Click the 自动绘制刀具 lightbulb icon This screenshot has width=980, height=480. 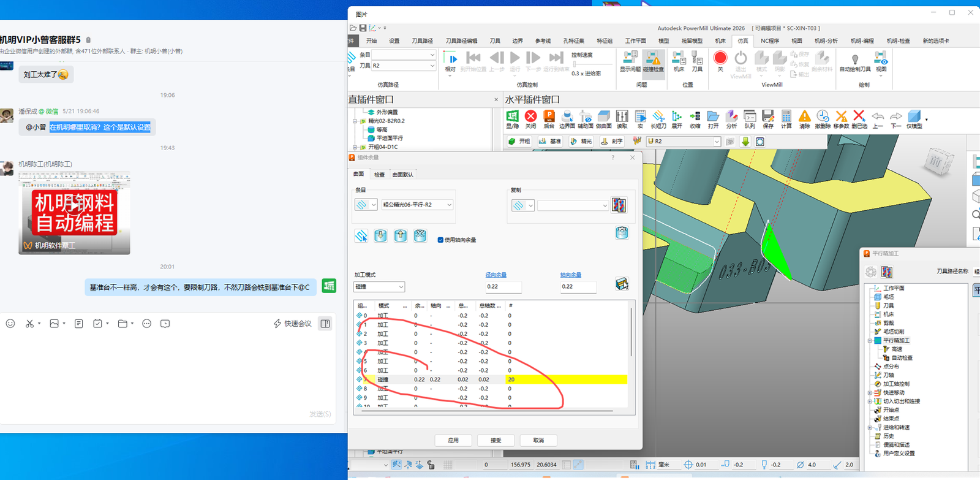[855, 59]
